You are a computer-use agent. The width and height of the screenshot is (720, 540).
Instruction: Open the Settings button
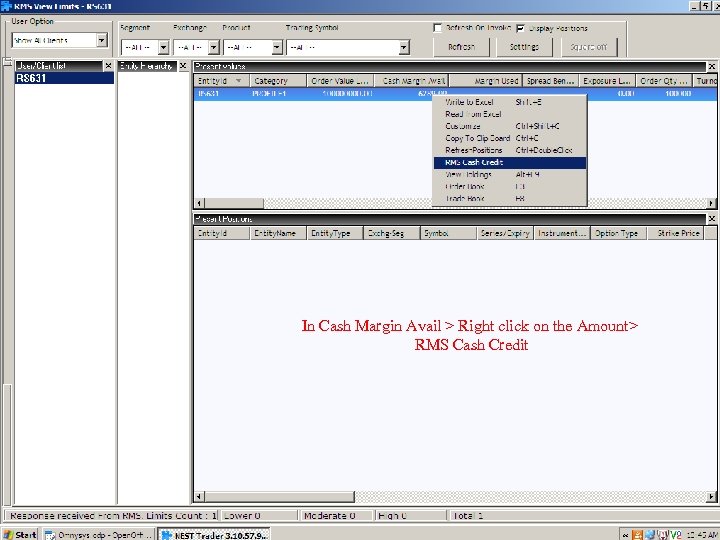point(524,47)
